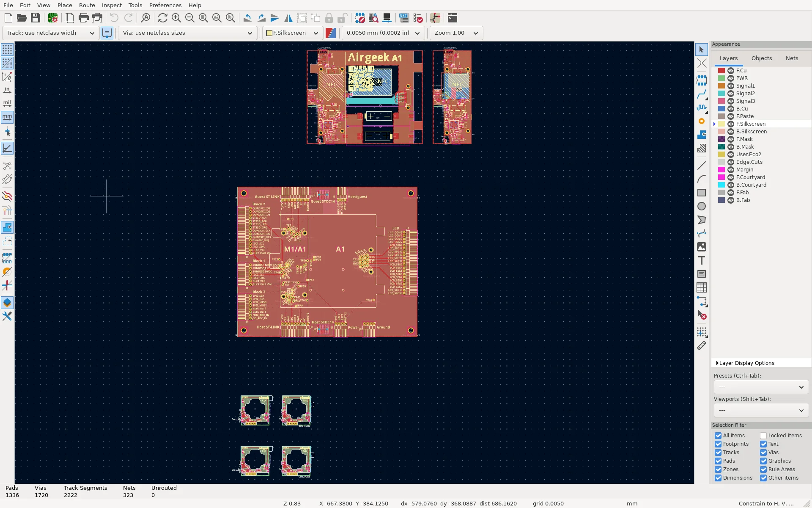
Task: Click the F.Cu color swatch
Action: click(721, 71)
